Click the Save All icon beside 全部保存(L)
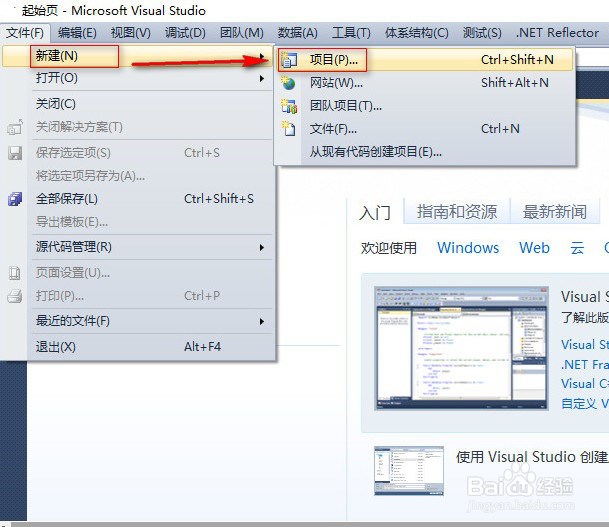 click(15, 199)
